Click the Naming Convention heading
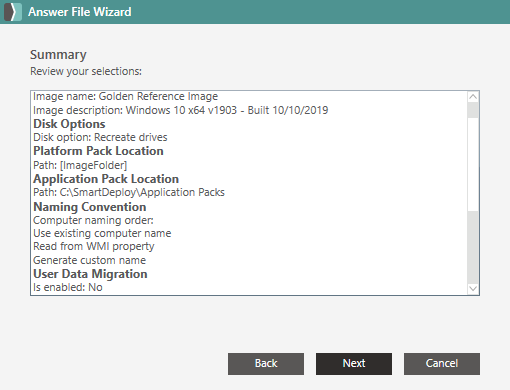The image size is (510, 390). click(90, 207)
